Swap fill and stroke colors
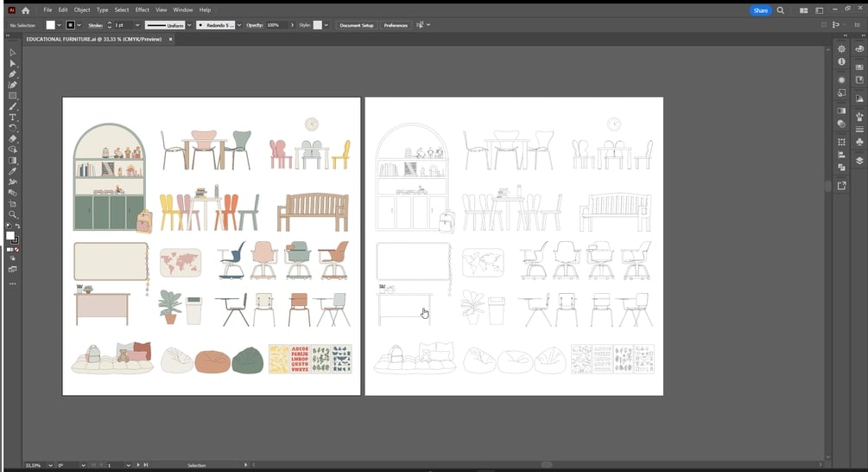Screen dimensions: 868x472 [x=18, y=226]
